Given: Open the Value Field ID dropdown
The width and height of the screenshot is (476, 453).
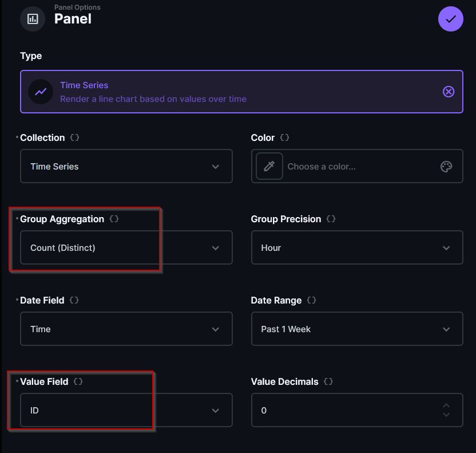Looking at the screenshot, I should pyautogui.click(x=126, y=411).
